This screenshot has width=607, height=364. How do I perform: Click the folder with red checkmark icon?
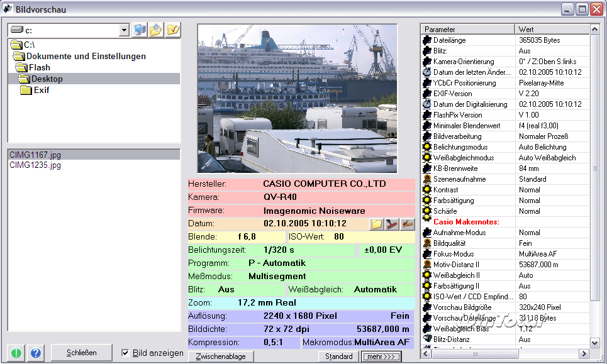click(x=172, y=30)
